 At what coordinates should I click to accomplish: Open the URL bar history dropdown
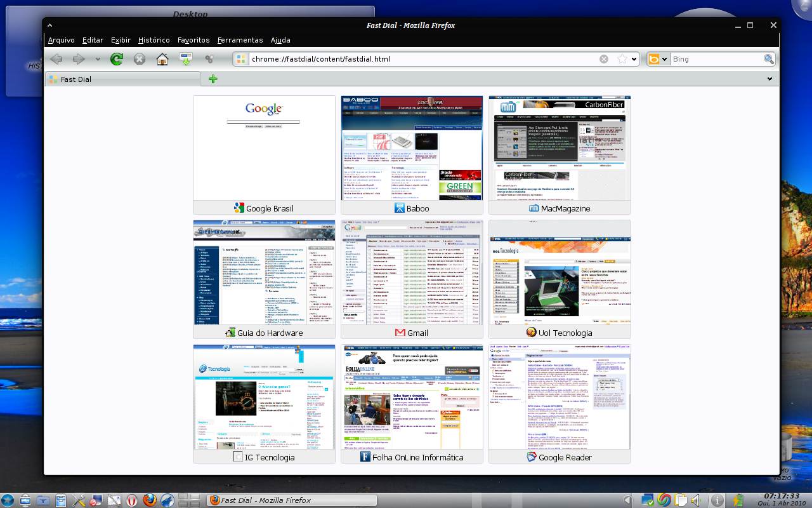click(x=634, y=59)
